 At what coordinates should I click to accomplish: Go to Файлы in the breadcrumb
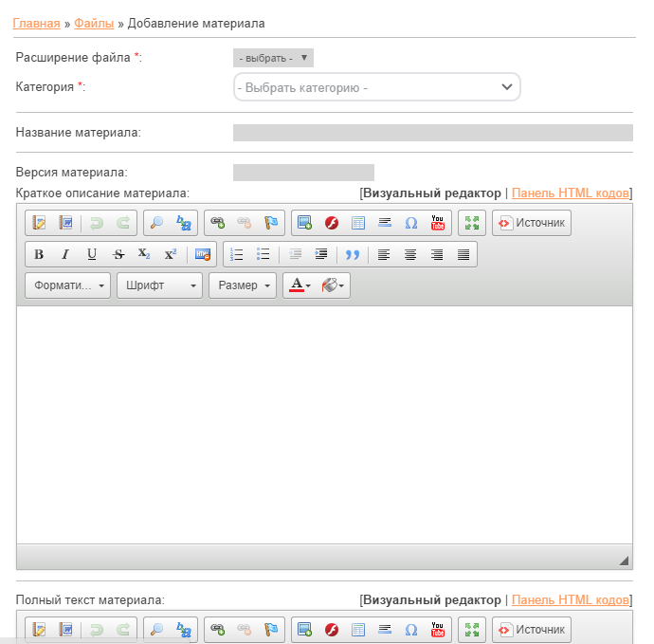click(x=94, y=22)
